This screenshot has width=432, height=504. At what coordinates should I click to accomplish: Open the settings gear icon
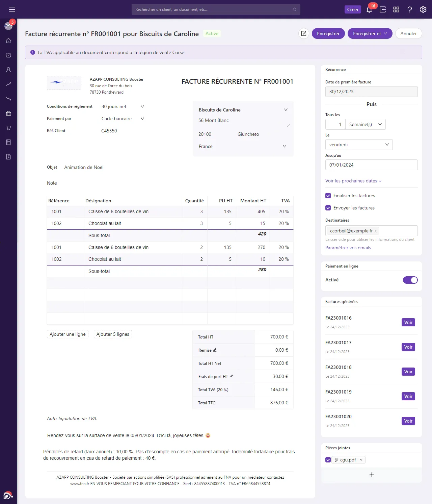click(423, 9)
